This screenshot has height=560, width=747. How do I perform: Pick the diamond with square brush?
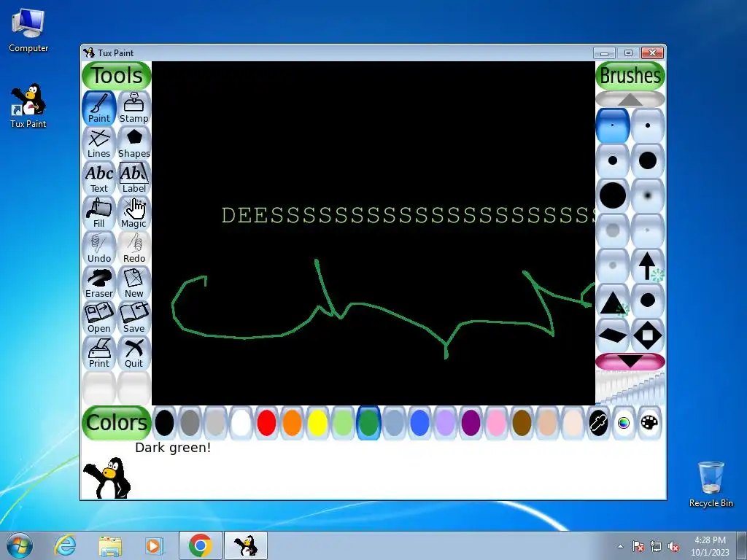648,335
